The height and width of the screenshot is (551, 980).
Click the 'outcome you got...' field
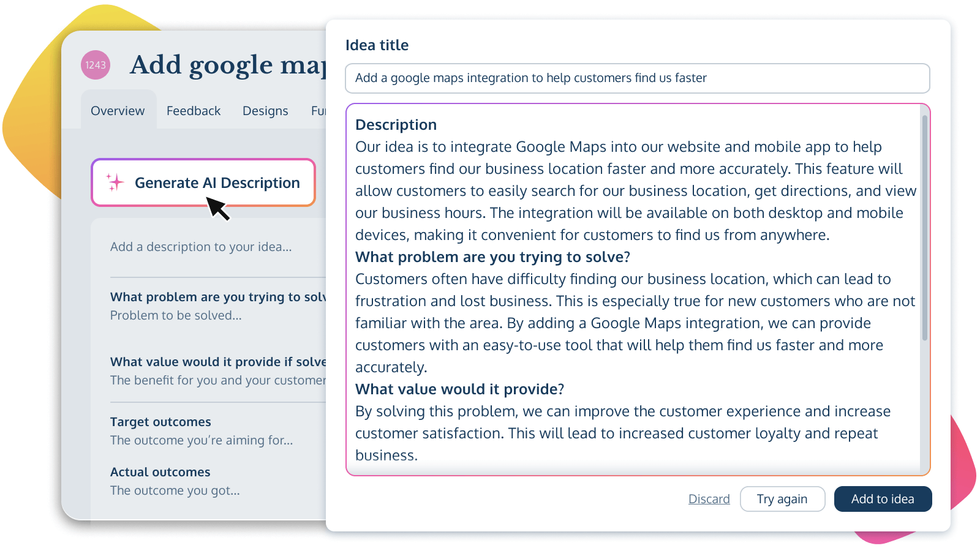pos(175,490)
